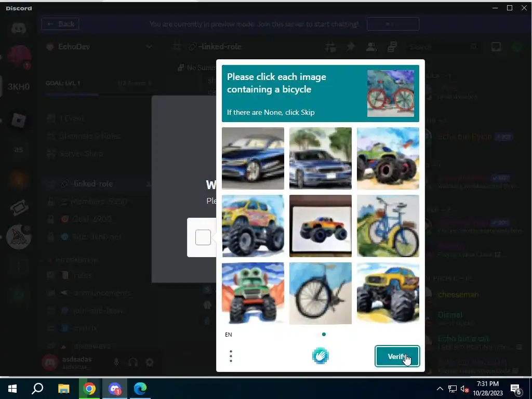Open the EN language selector

tap(229, 335)
